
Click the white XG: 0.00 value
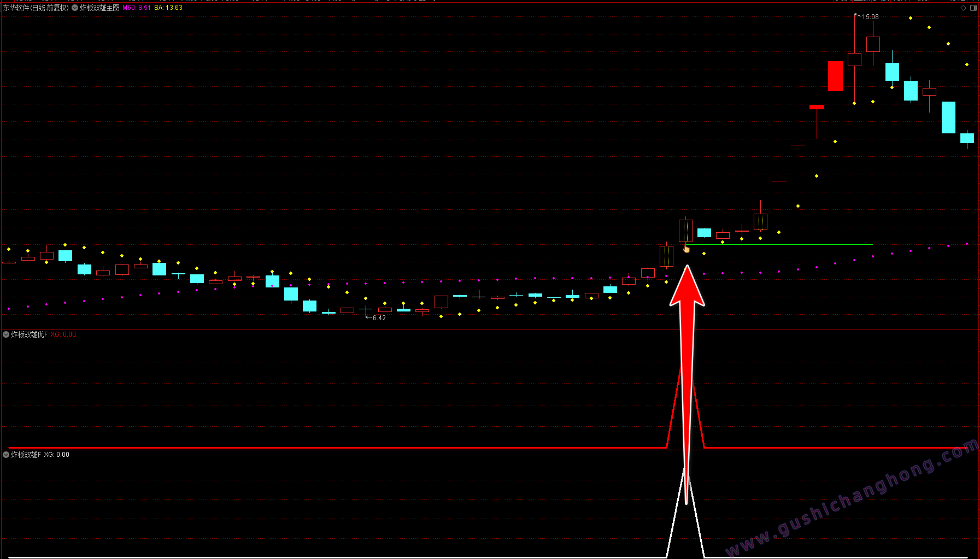click(57, 455)
